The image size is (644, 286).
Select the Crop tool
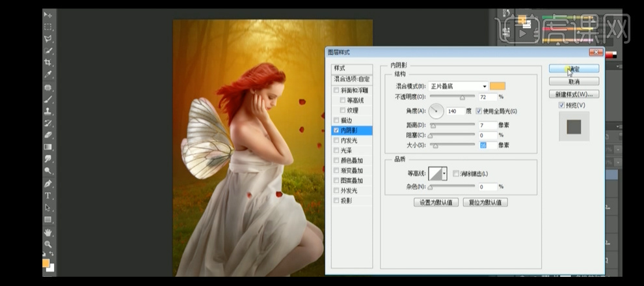point(48,63)
